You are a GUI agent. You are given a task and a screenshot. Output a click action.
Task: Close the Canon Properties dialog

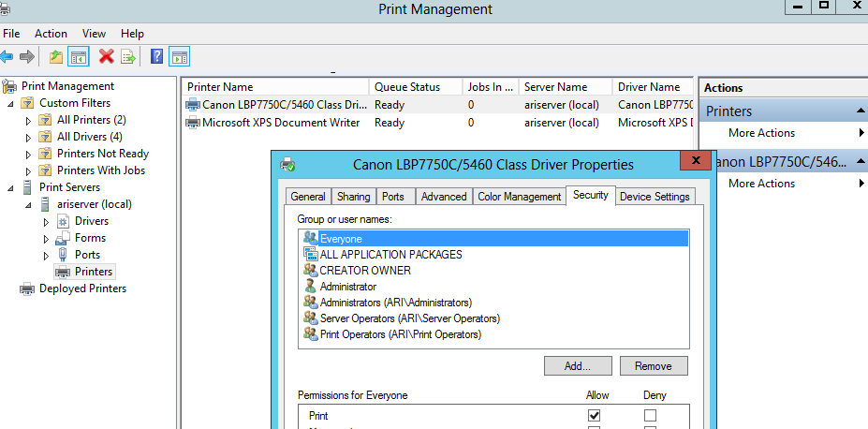point(696,160)
